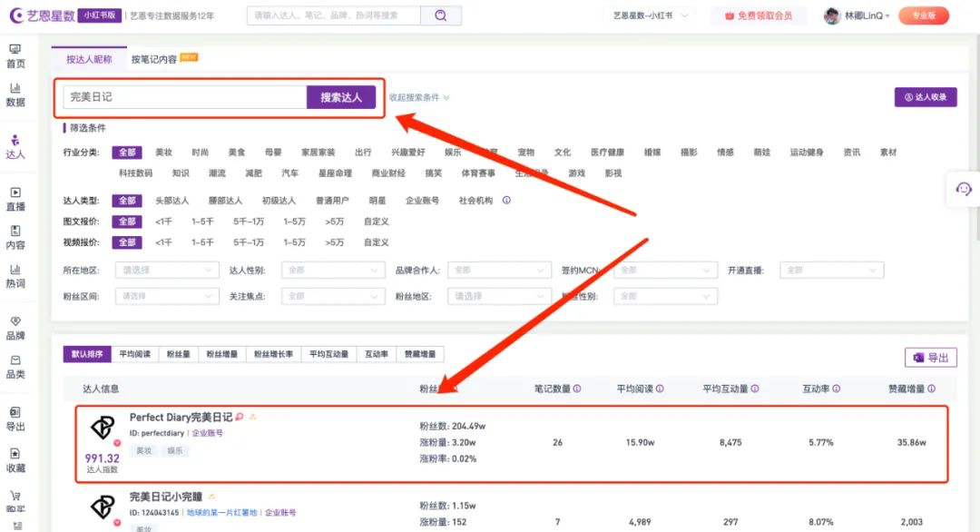
Task: Click the 搜索达人 search button
Action: point(341,96)
